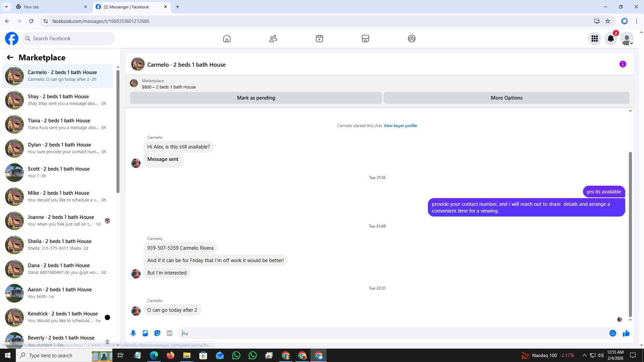Open the Marketplace storefront icon

[365, 39]
